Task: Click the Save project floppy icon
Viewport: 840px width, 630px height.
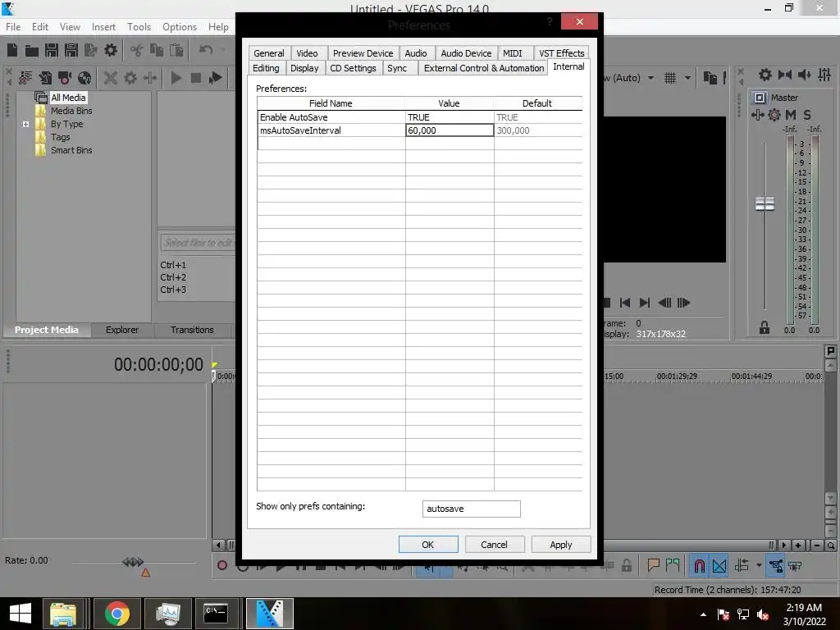Action: point(52,50)
